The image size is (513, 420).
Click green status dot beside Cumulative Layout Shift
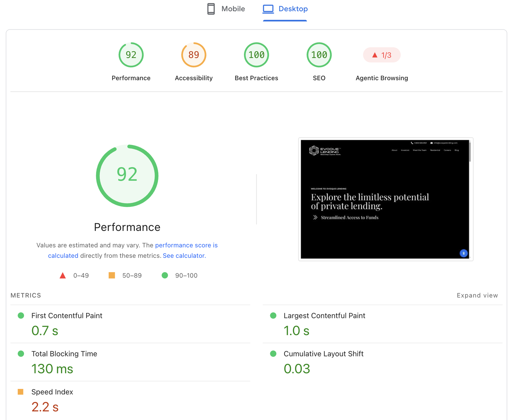coord(273,354)
